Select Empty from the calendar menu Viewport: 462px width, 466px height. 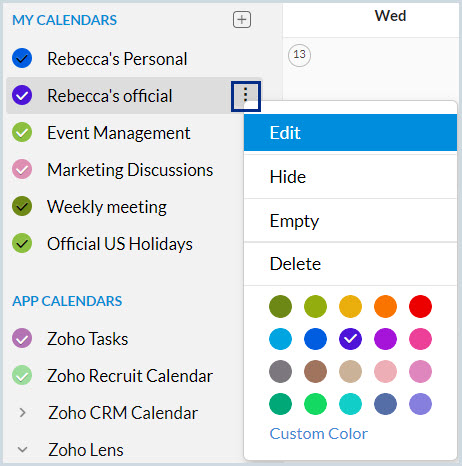point(350,220)
